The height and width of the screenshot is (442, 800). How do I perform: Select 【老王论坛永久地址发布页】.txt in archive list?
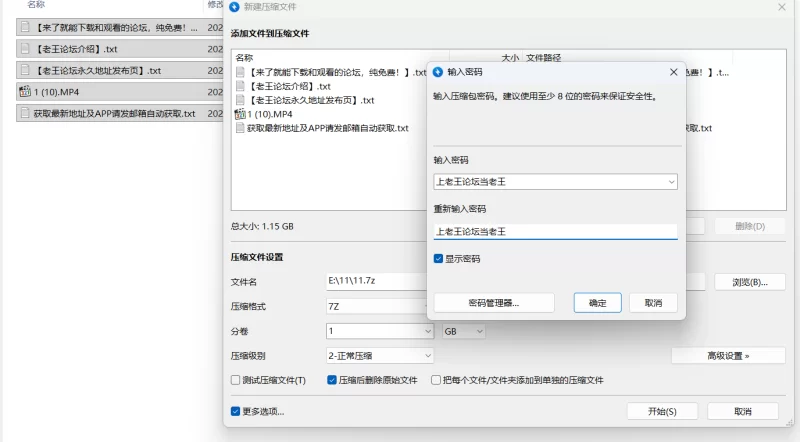pyautogui.click(x=311, y=100)
